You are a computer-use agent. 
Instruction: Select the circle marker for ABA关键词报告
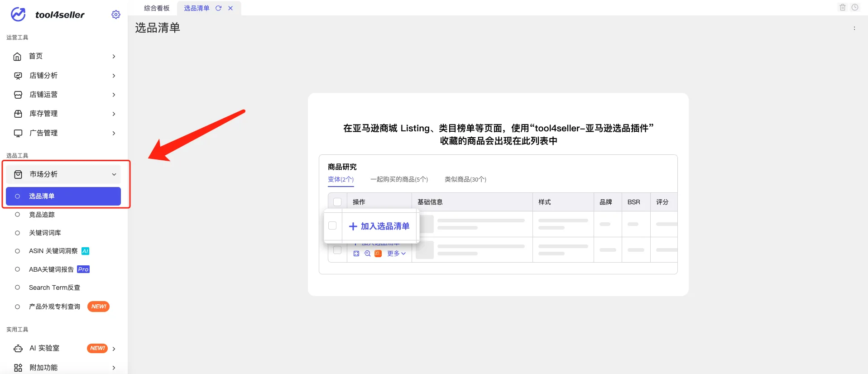click(x=18, y=269)
